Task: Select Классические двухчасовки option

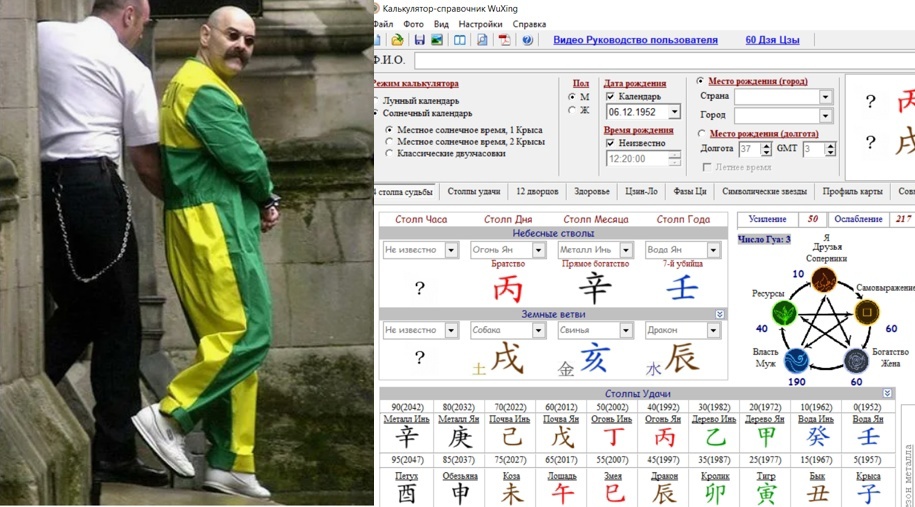Action: (389, 153)
